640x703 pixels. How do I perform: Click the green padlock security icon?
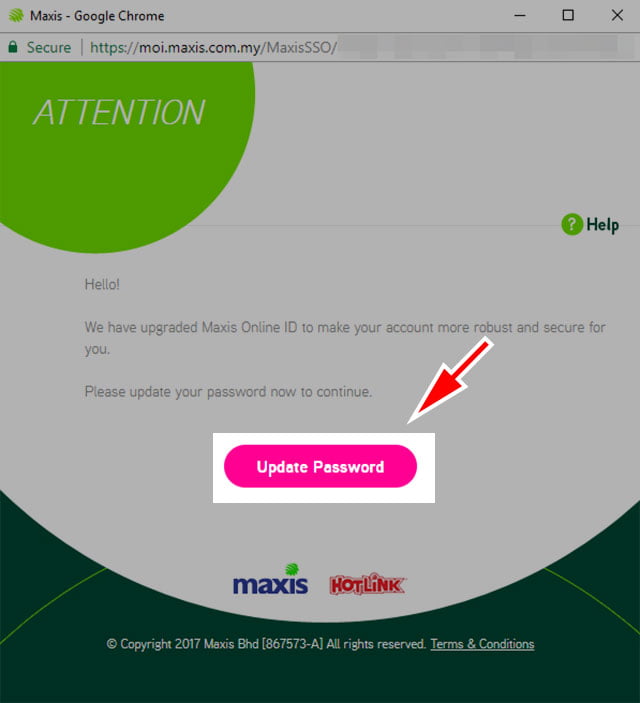click(x=13, y=47)
